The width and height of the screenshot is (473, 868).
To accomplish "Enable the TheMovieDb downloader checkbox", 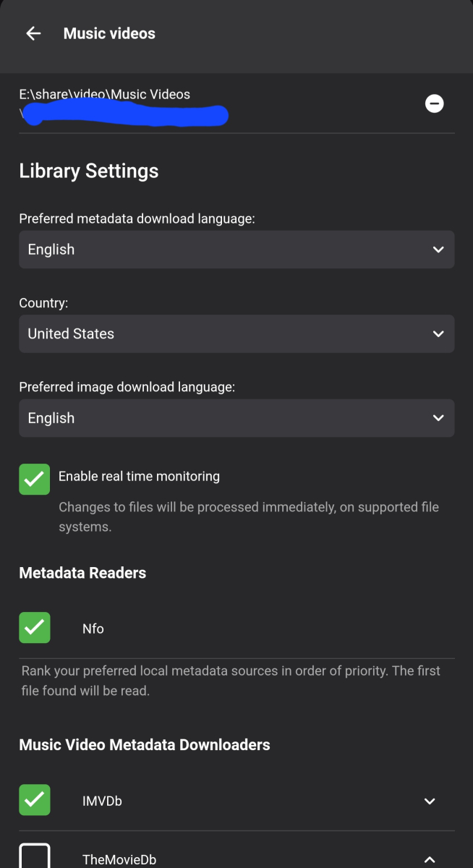I will 35,858.
